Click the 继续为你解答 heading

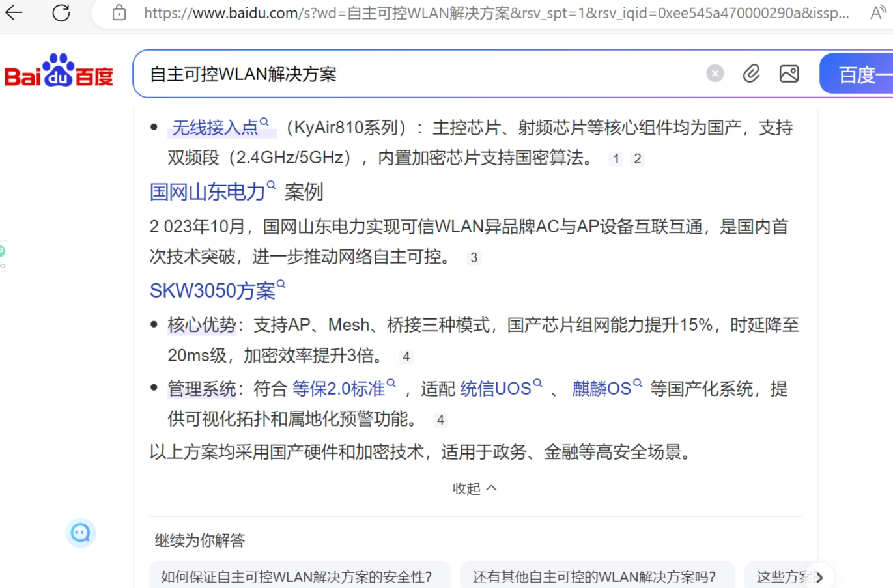coord(200,540)
